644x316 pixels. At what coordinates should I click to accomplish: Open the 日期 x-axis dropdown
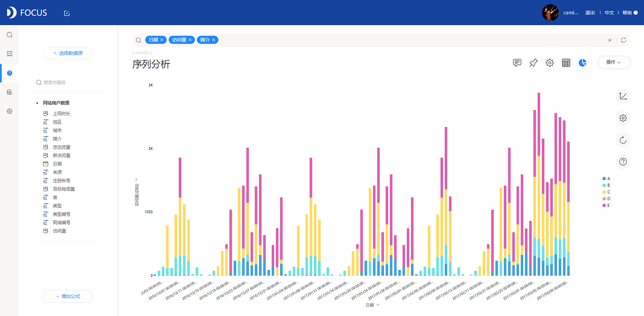coord(372,305)
